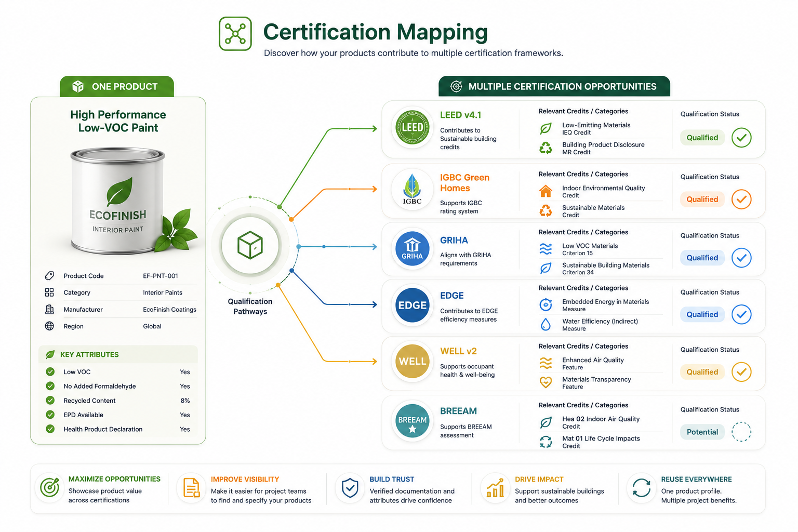Click the REUSE EVERYWHERE refresh icon
Screen dimensions: 798x532
[x=642, y=488]
